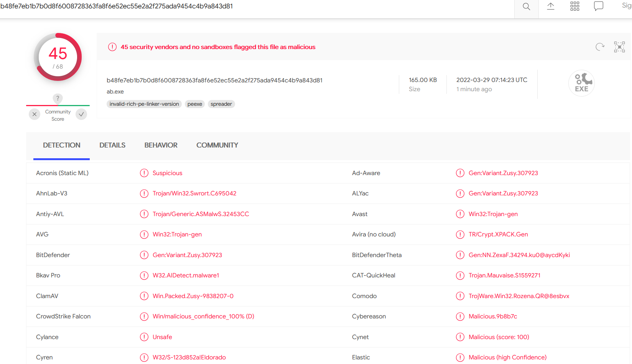Click the alert icon in the malicious banner
Viewport: 632px width, 364px height.
click(112, 47)
